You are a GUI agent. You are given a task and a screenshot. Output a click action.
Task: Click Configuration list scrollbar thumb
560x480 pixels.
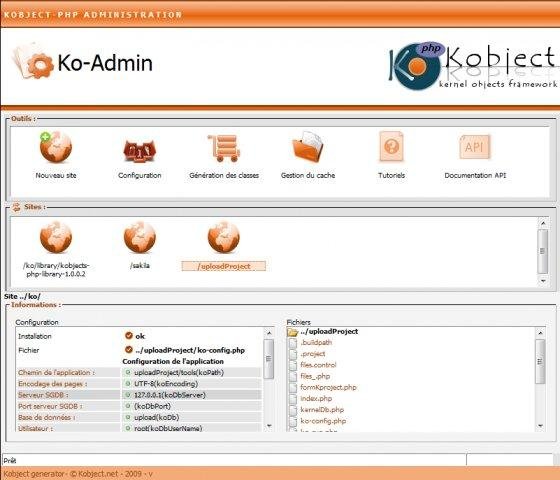point(269,359)
